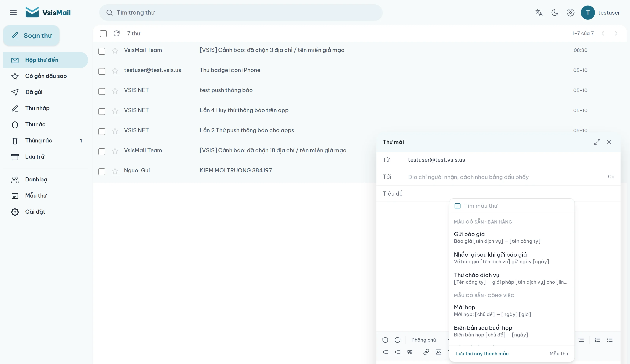This screenshot has width=630, height=364.
Task: Check the 'Lần 4 Huy thử' email
Action: pos(102,111)
